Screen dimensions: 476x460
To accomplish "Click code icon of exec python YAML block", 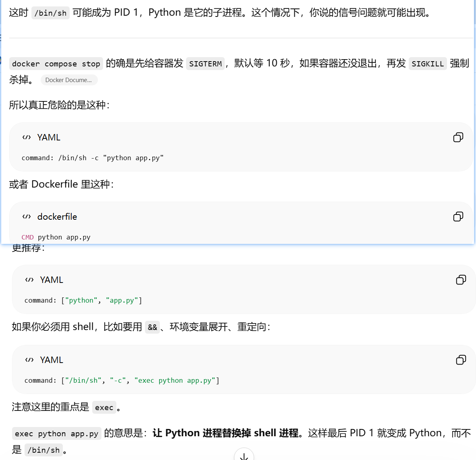I will [x=29, y=360].
